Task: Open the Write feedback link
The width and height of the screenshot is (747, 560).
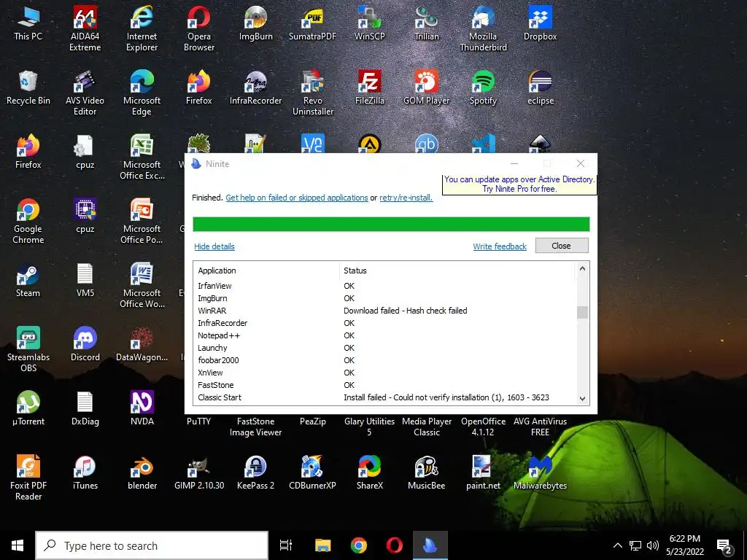Action: (500, 246)
